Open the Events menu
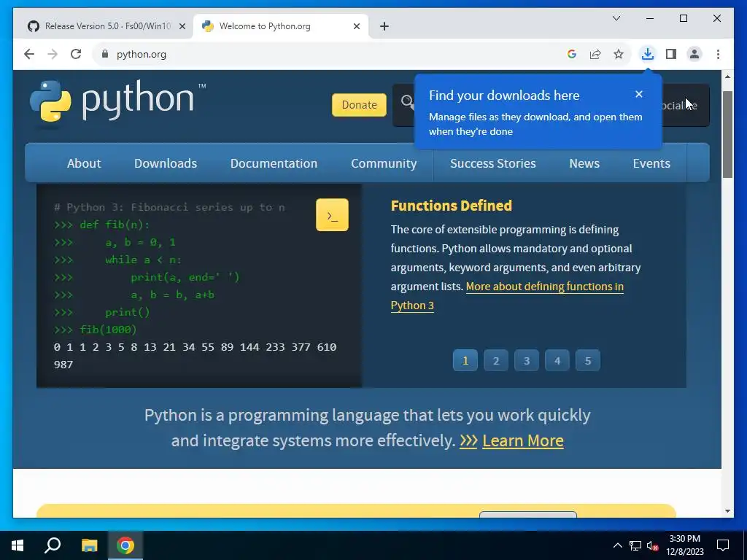747x560 pixels. [x=651, y=163]
